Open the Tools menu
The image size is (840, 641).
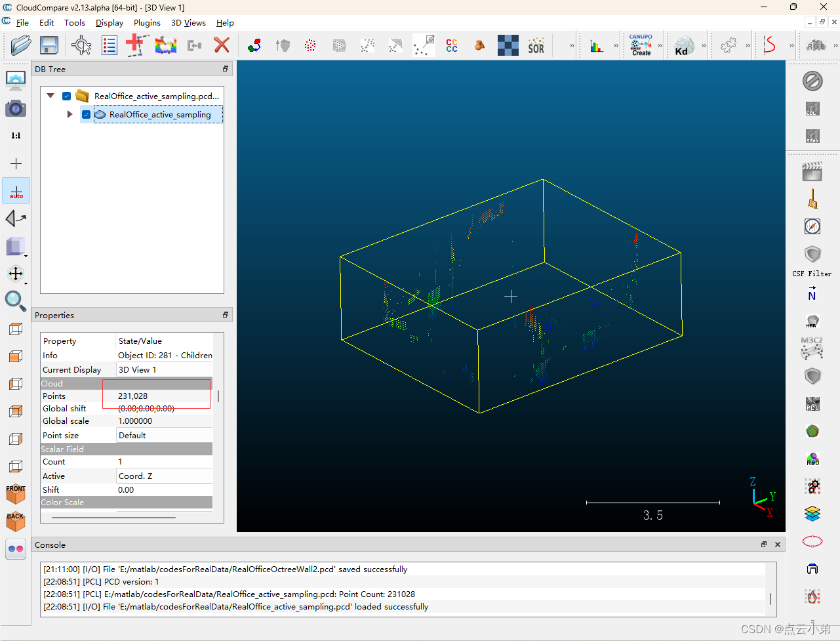pyautogui.click(x=75, y=22)
